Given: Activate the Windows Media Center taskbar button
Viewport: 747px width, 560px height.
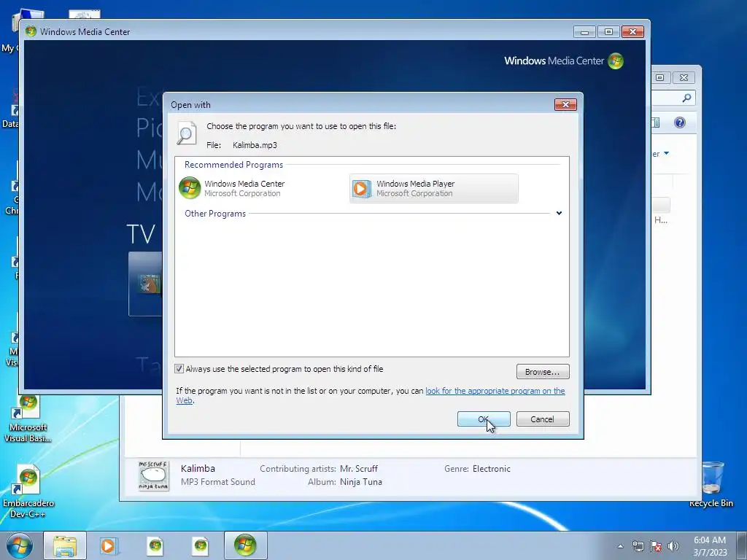Looking at the screenshot, I should tap(245, 545).
